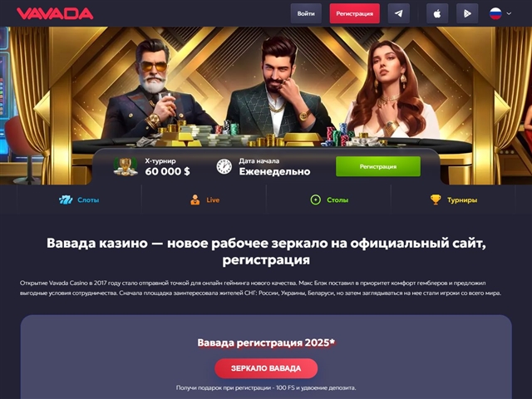532x399 pixels.
Task: Click the clock icon by Дата начала
Action: [x=224, y=166]
